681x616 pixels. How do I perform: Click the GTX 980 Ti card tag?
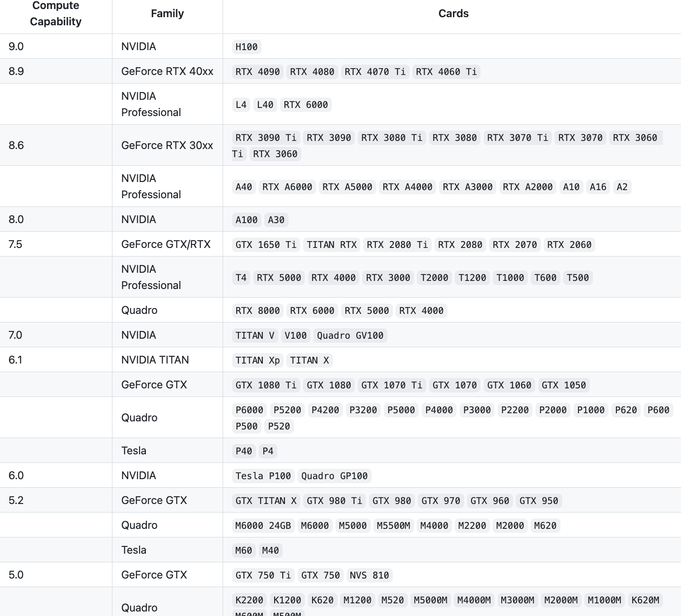(x=334, y=501)
